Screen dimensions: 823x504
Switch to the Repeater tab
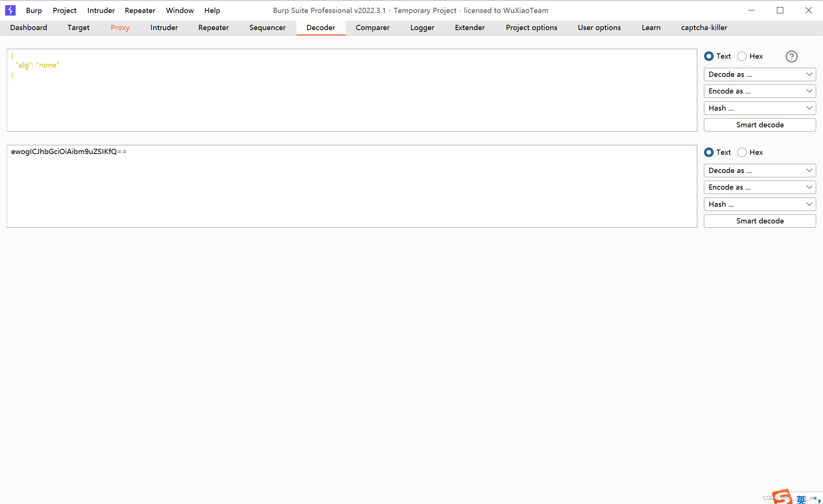(x=213, y=27)
